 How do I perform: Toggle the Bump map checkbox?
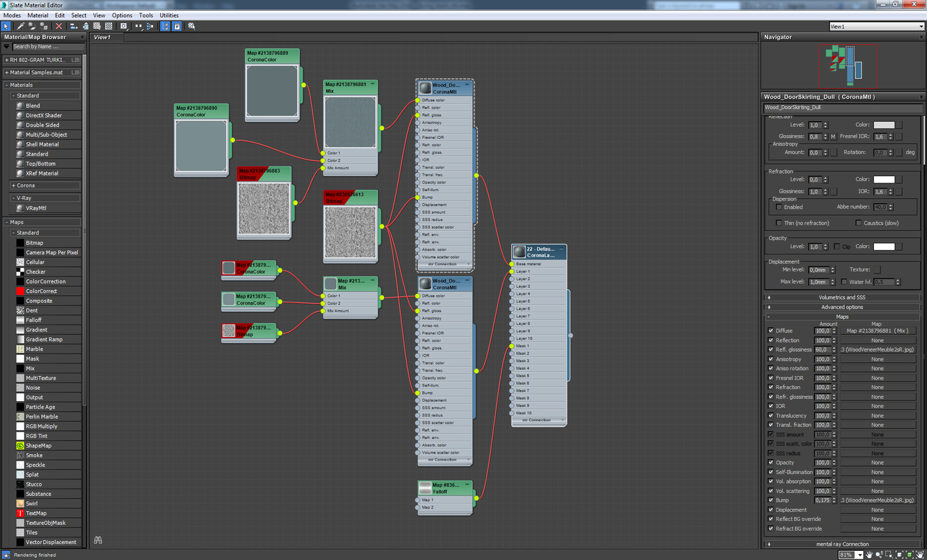[770, 500]
